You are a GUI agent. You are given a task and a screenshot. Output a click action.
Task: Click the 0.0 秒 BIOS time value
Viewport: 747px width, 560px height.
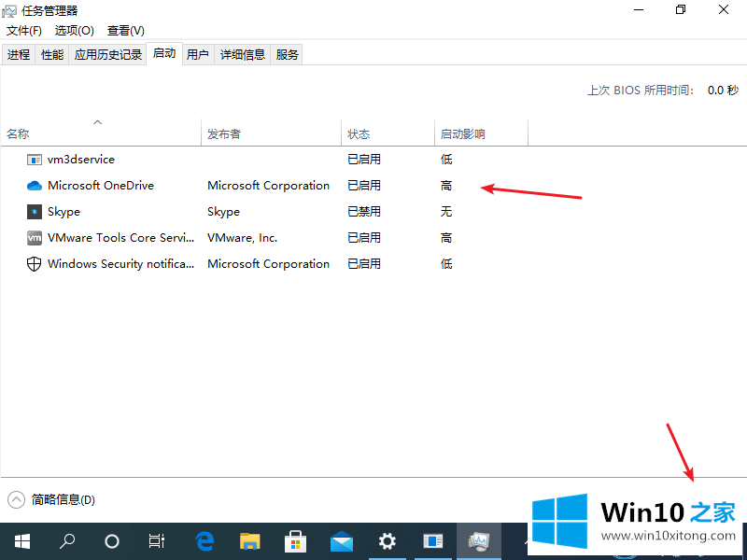[723, 90]
